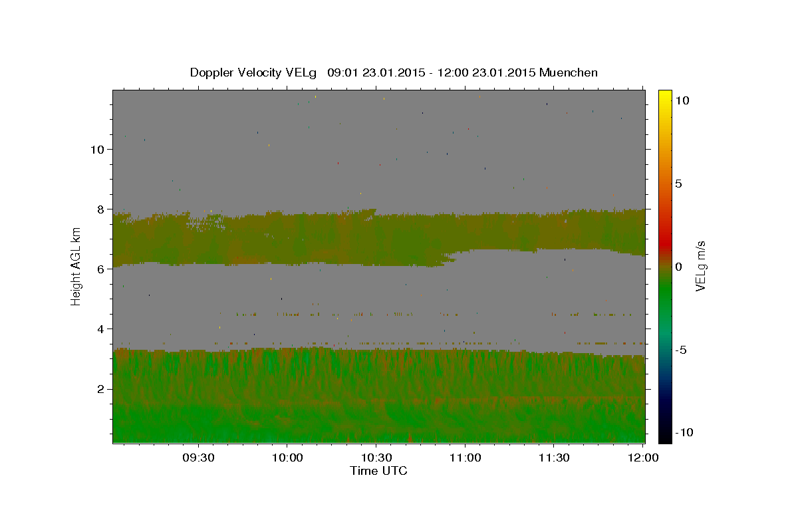This screenshot has width=798, height=532.
Task: Click the 11:30 time tick label
Action: coord(553,458)
